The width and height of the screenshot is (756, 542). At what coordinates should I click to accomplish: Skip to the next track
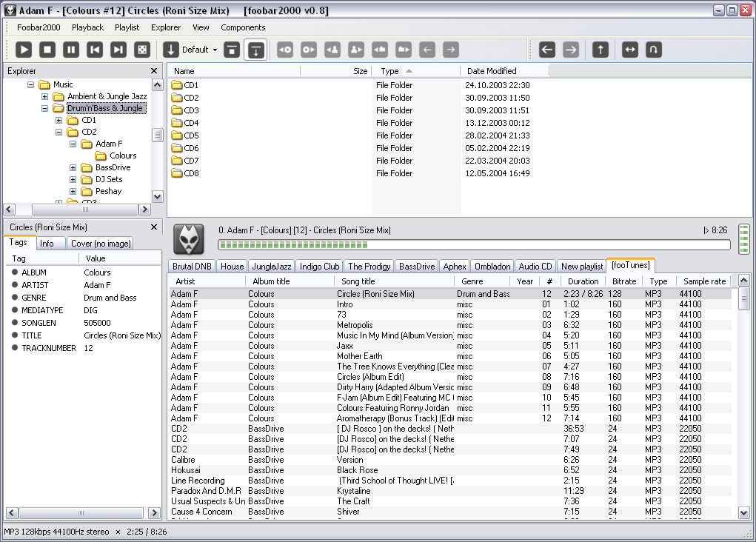point(118,50)
